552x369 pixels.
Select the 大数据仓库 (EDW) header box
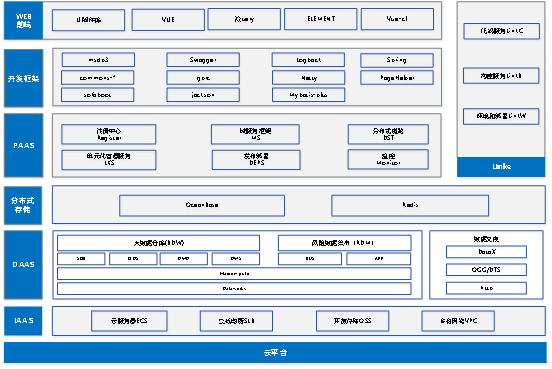pyautogui.click(x=158, y=243)
